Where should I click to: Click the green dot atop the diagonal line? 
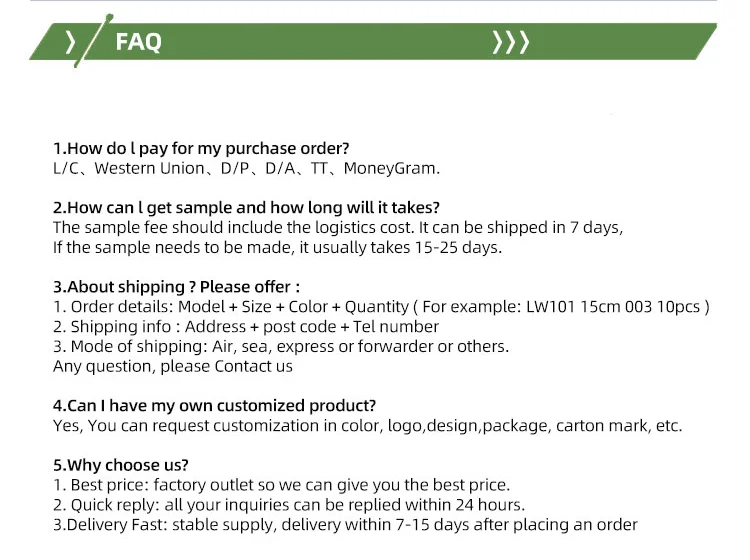point(110,17)
